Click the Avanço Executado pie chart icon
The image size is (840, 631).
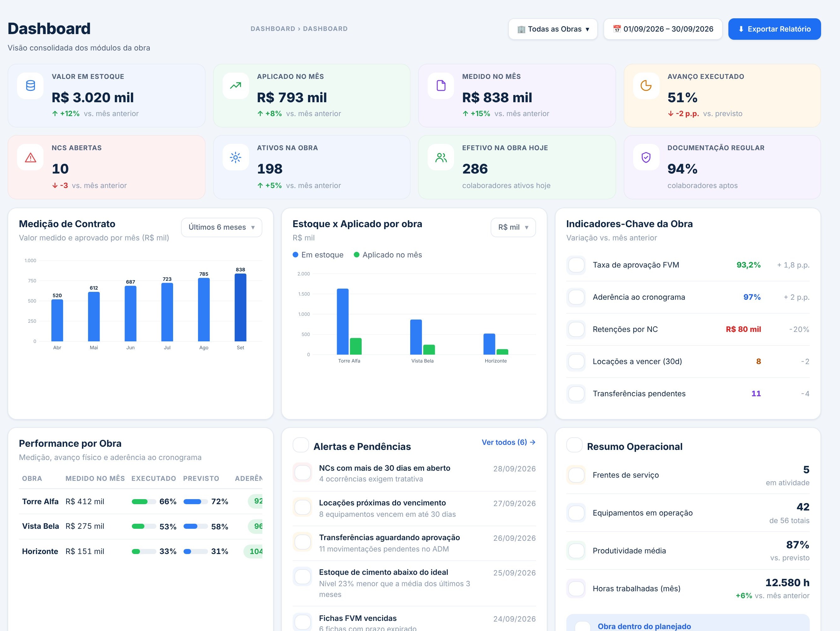pos(646,86)
